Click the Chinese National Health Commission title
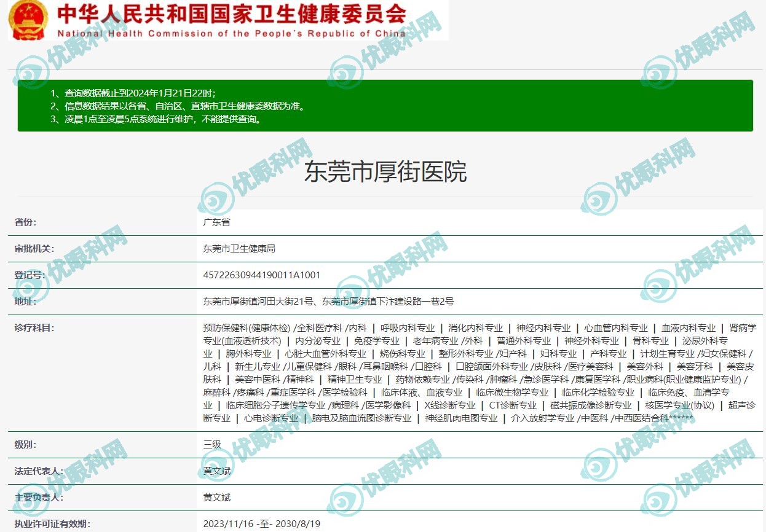The height and width of the screenshot is (532, 766). tap(232, 14)
